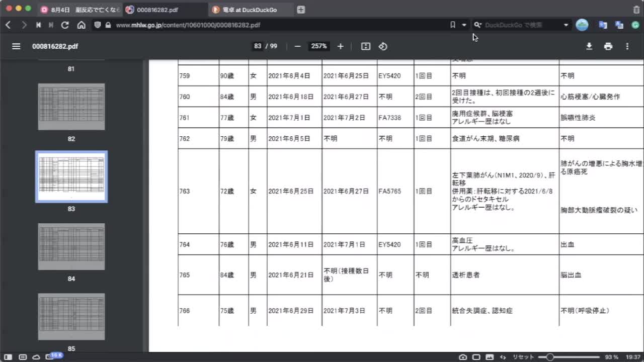Print the PDF document
This screenshot has width=644, height=362.
pyautogui.click(x=608, y=46)
